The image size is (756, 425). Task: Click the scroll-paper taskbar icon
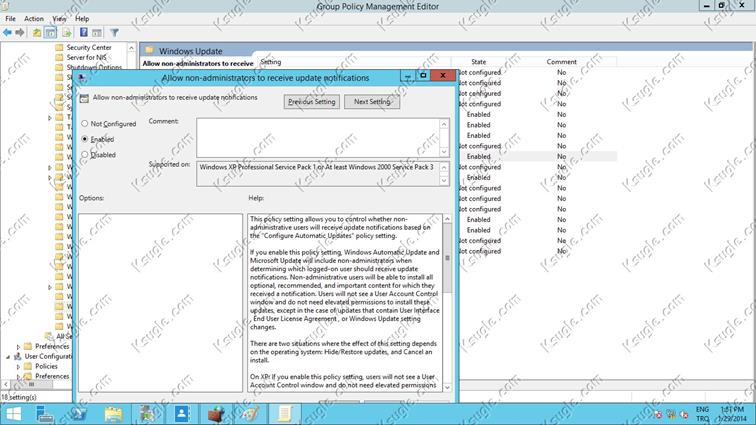[284, 414]
